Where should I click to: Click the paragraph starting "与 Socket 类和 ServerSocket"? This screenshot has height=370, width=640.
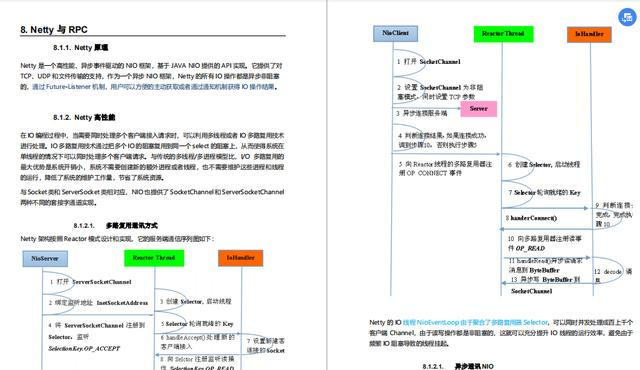(x=152, y=197)
